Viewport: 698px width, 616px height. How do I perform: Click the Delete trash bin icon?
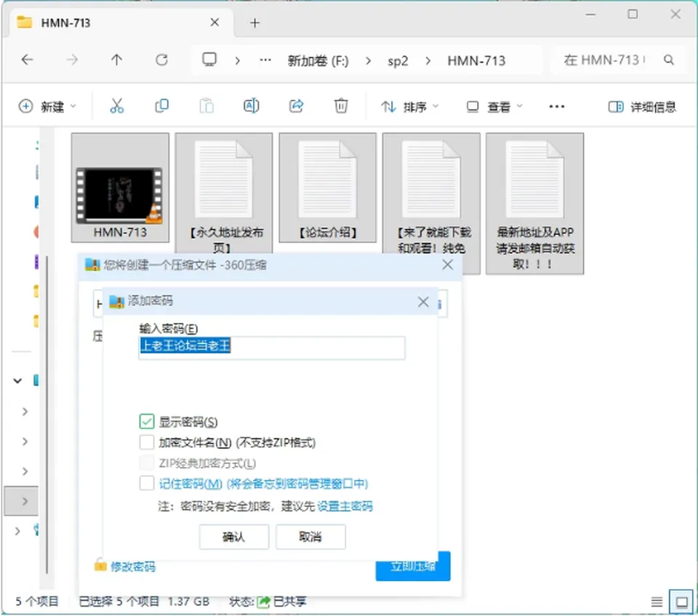pos(341,106)
